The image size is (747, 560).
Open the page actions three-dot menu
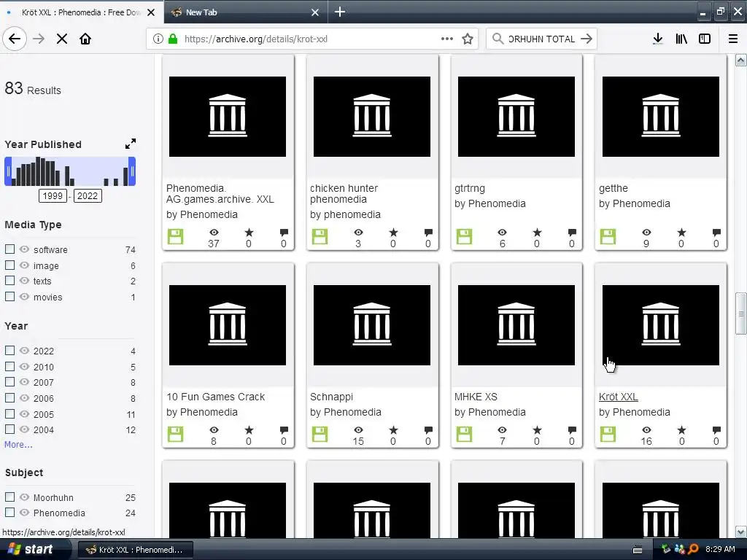pos(447,39)
